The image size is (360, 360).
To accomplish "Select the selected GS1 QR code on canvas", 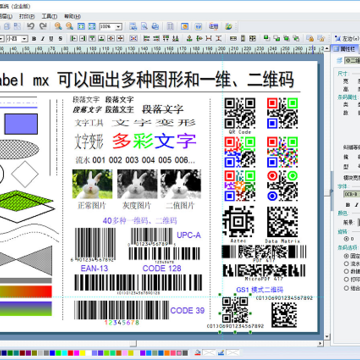I will coord(235,311).
